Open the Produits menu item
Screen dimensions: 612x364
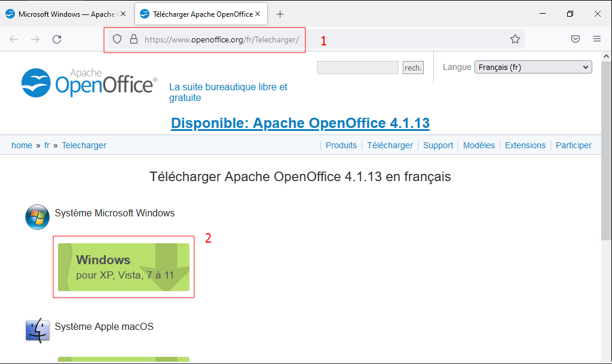pyautogui.click(x=341, y=145)
